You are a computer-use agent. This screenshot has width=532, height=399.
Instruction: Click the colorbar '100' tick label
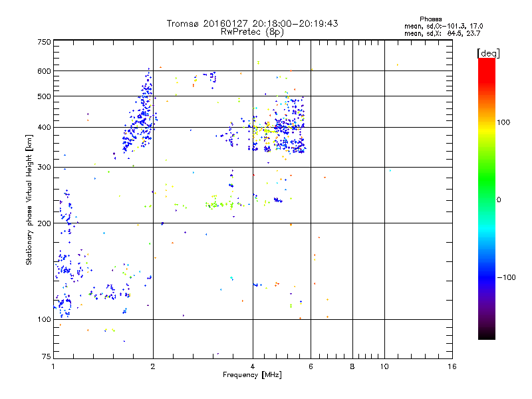pos(503,122)
